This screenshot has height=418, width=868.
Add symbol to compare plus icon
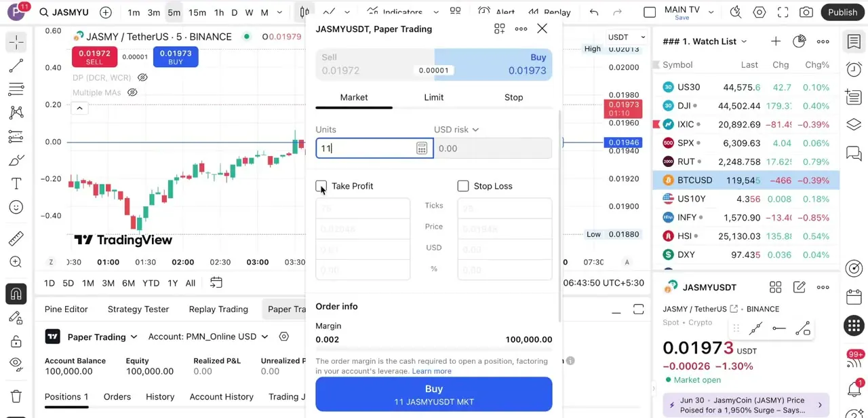click(x=106, y=12)
